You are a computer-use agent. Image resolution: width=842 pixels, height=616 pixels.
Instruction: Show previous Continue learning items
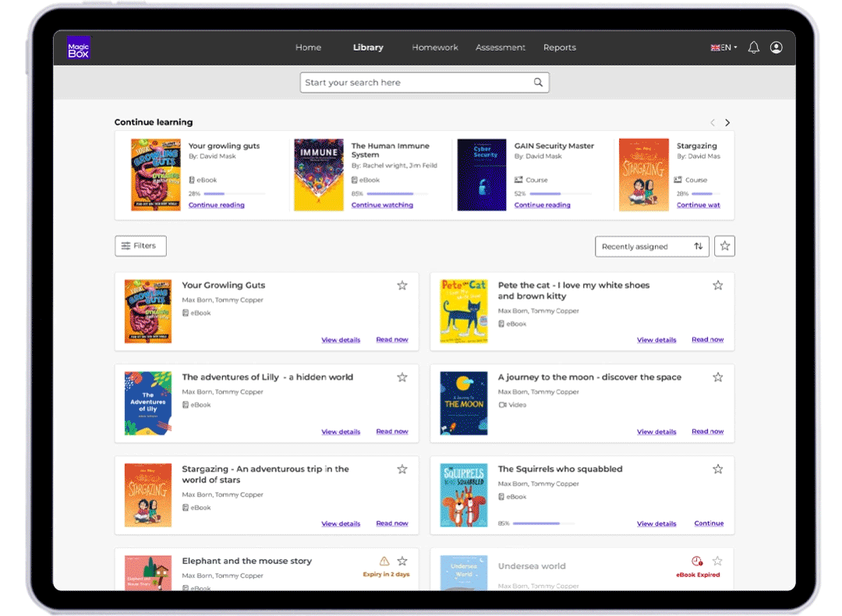pos(713,122)
